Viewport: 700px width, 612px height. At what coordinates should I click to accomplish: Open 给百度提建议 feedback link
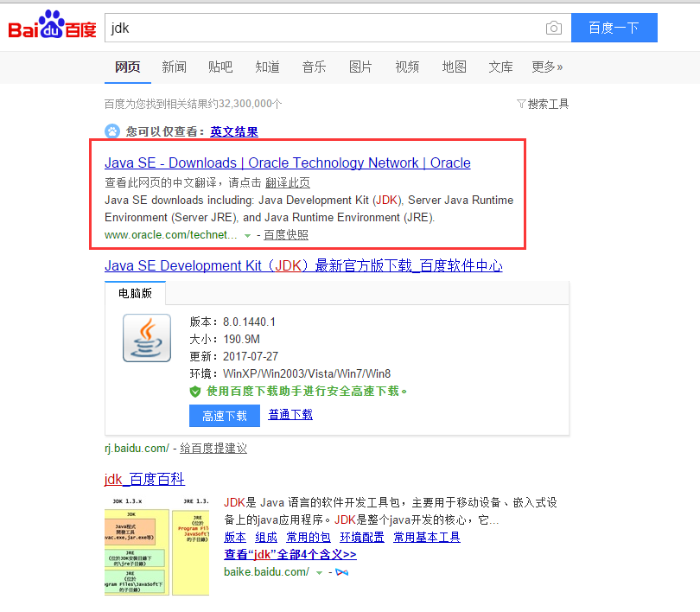[x=213, y=448]
